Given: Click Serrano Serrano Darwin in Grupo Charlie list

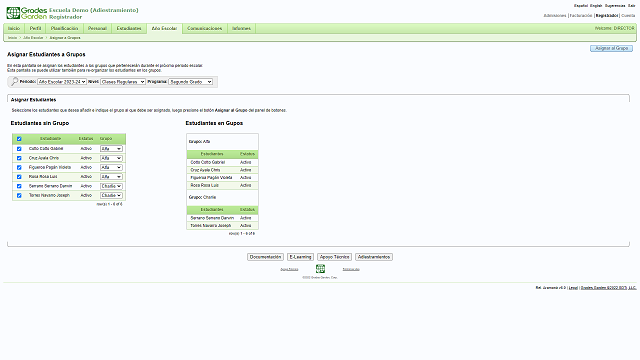Looking at the screenshot, I should 212,218.
